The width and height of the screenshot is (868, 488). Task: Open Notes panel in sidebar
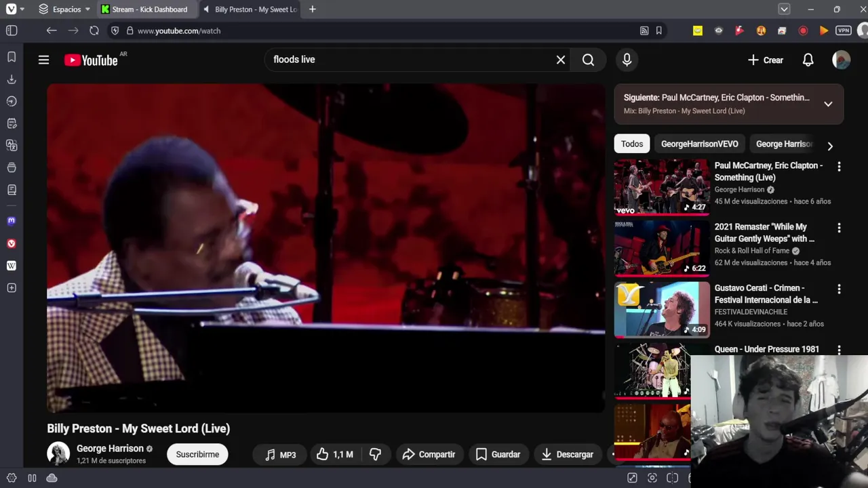tap(12, 123)
